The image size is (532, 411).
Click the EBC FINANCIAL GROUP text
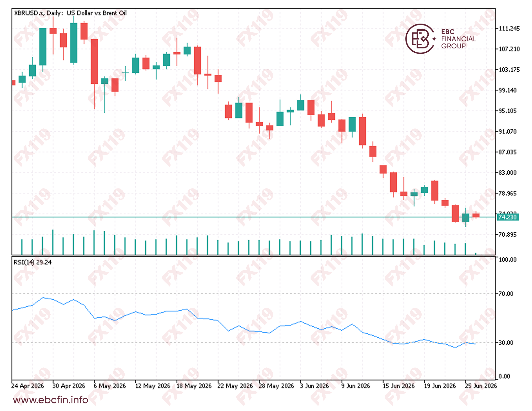pyautogui.click(x=458, y=39)
